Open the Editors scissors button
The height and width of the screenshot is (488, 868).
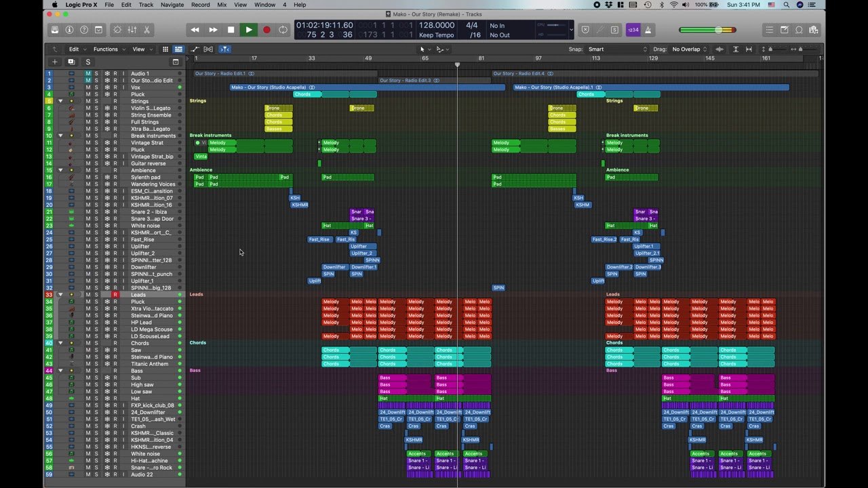point(146,30)
